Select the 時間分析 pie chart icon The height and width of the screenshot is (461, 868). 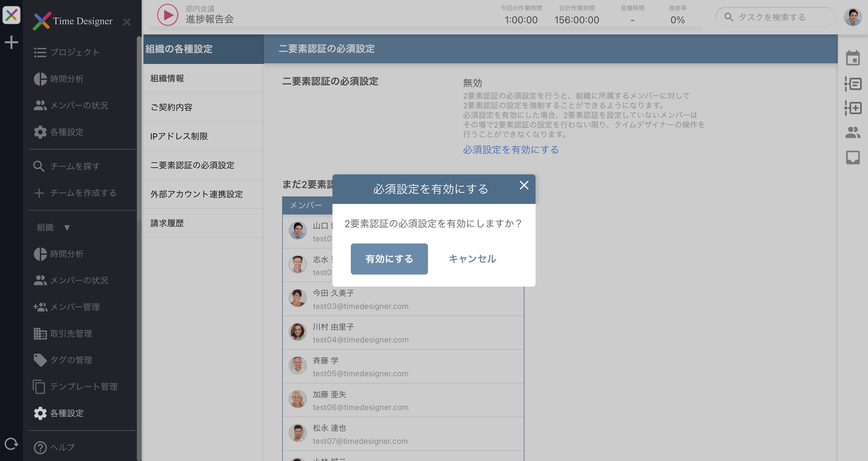tap(40, 79)
